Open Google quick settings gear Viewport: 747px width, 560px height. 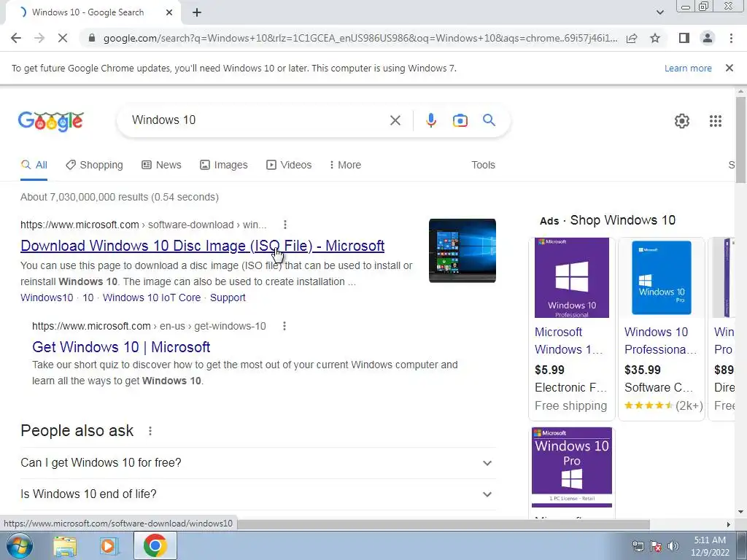(x=682, y=121)
